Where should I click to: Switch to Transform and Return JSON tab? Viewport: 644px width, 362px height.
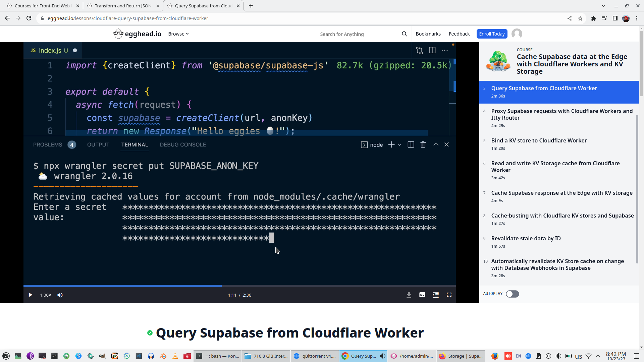[123, 6]
